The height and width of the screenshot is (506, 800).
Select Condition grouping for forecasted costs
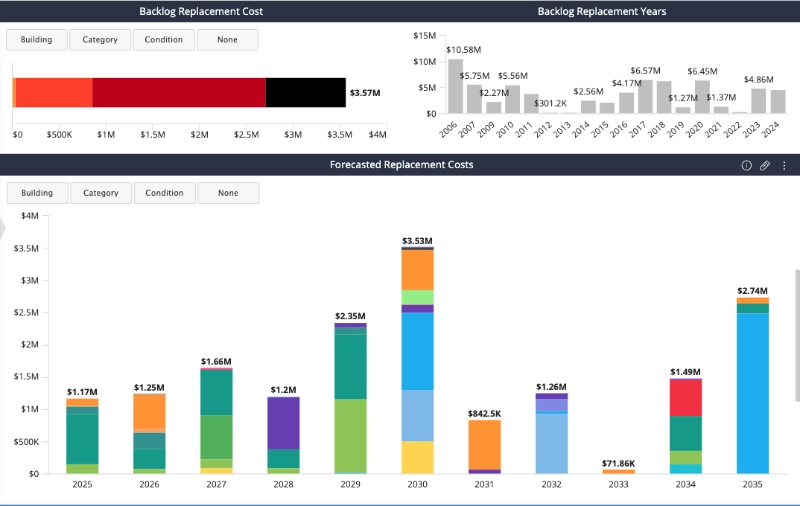(x=164, y=193)
